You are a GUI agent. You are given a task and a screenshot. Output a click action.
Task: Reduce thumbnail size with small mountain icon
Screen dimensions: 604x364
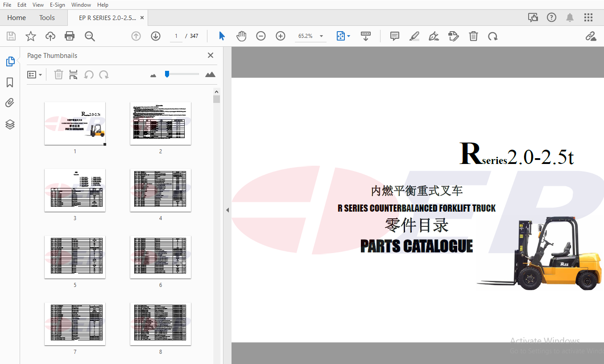[153, 75]
